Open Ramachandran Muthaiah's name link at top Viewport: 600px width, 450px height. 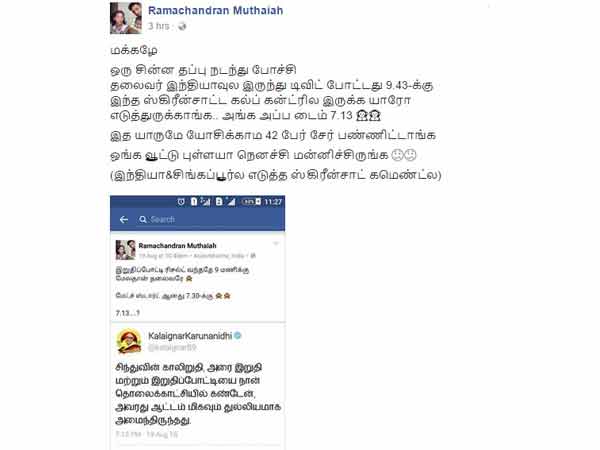coord(215,10)
